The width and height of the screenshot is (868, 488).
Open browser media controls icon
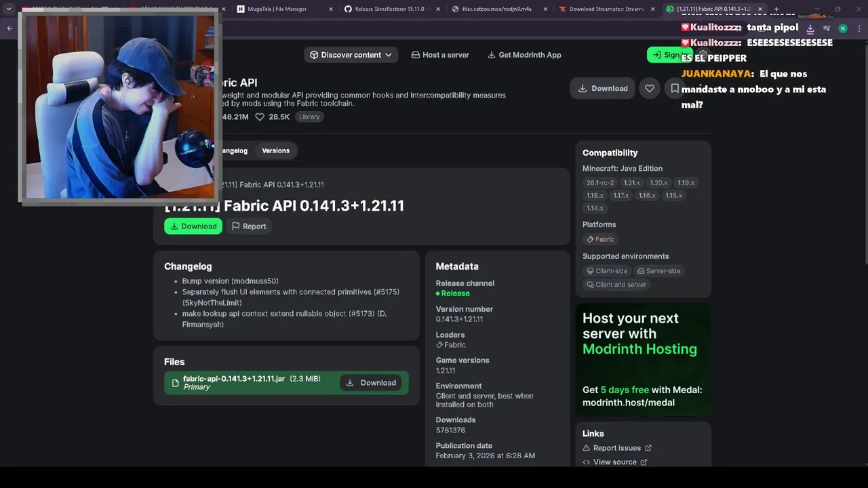coord(827,28)
